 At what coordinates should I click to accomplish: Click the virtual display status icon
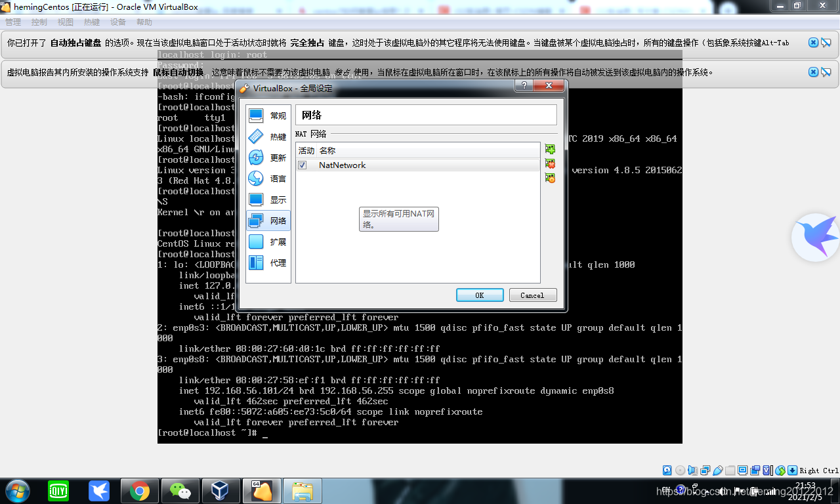point(742,471)
